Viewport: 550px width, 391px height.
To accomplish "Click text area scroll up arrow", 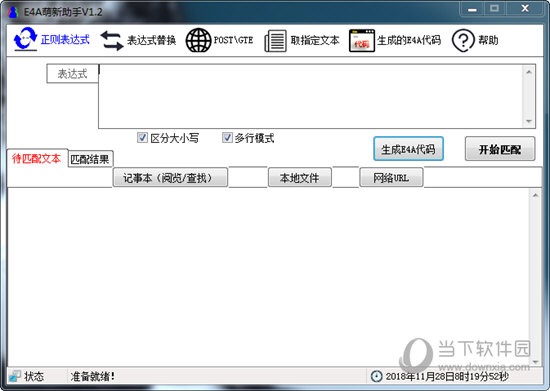I will pos(535,195).
